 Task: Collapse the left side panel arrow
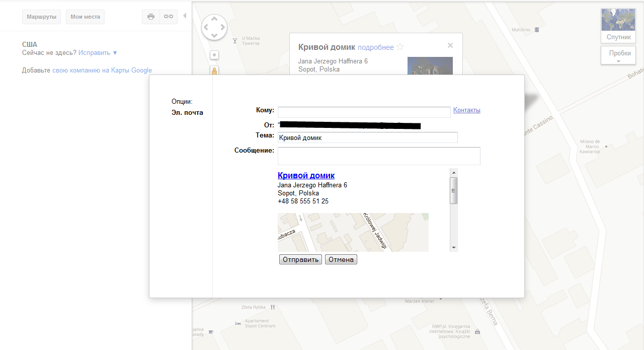tap(185, 16)
